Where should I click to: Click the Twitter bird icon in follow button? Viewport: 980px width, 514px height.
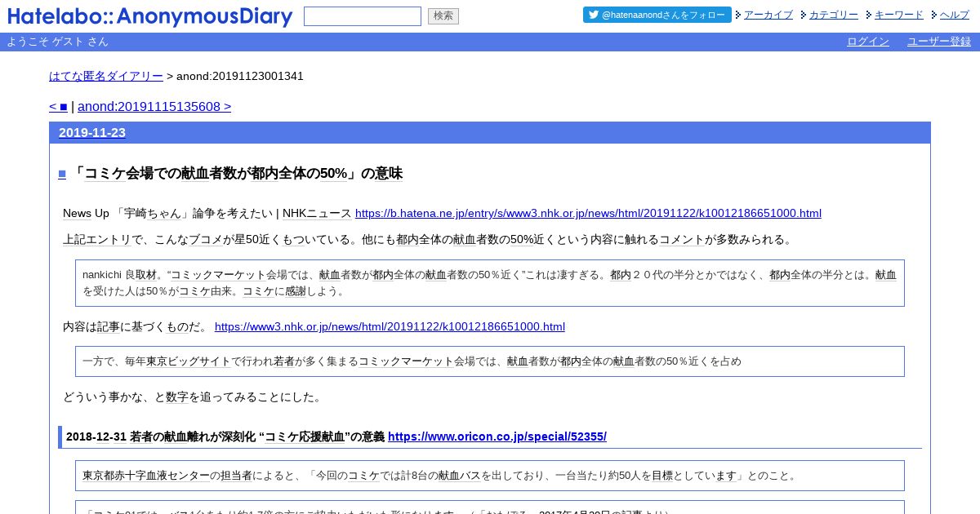click(594, 15)
